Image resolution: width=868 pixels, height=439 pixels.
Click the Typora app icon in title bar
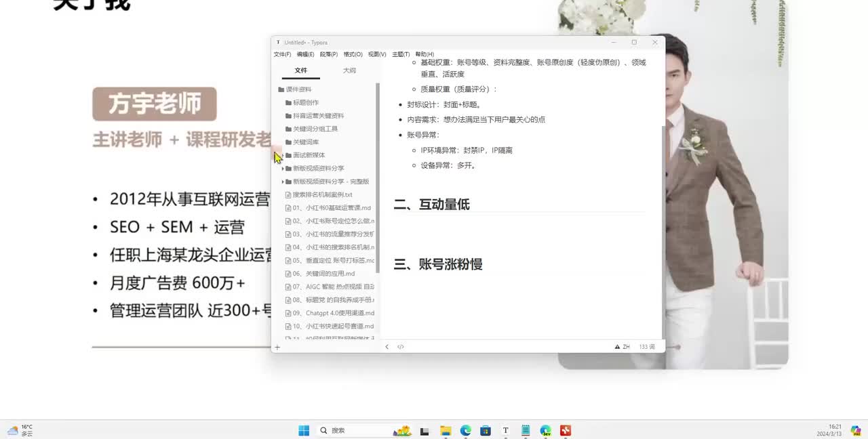click(278, 43)
